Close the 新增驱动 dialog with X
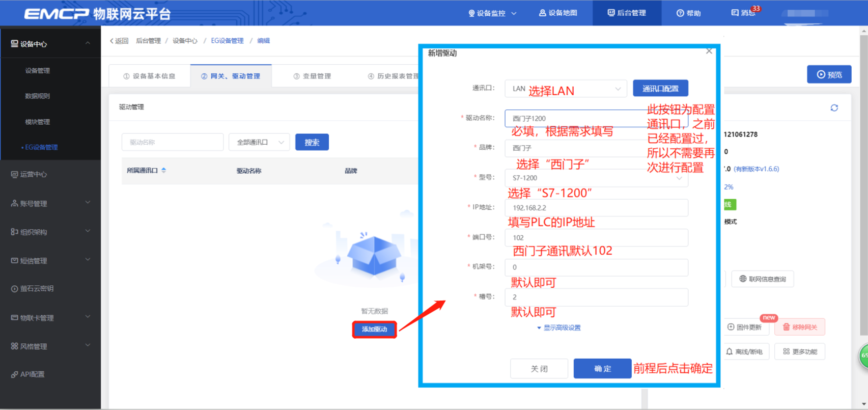 pyautogui.click(x=709, y=51)
